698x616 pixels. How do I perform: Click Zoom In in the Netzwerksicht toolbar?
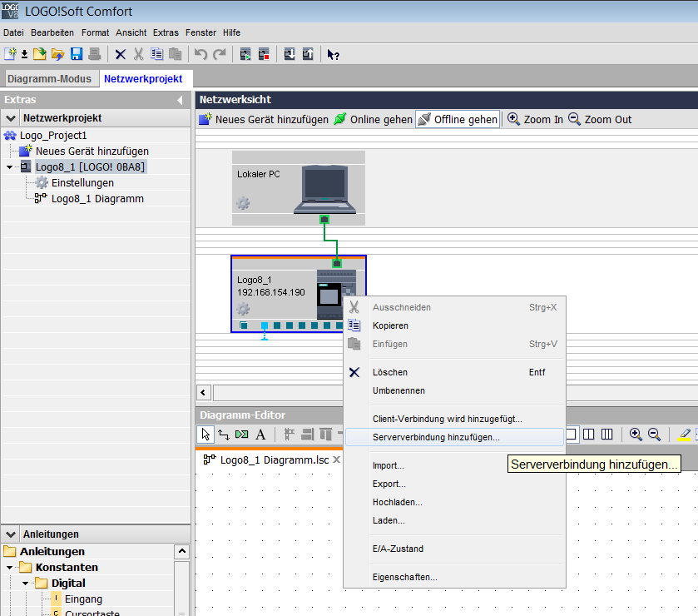pyautogui.click(x=535, y=119)
